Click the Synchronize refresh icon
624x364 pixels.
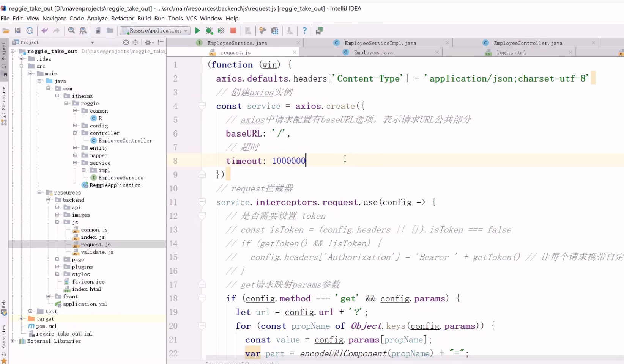tap(30, 31)
